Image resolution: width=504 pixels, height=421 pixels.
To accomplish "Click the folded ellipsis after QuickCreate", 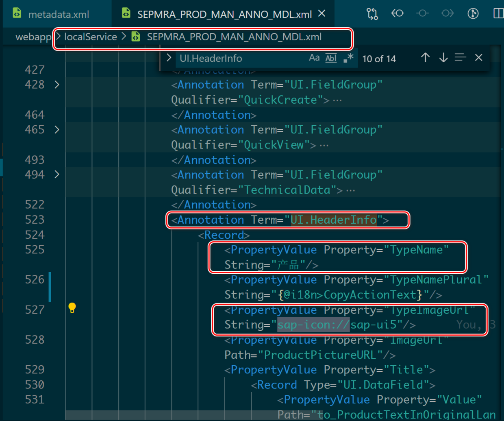I will pyautogui.click(x=337, y=100).
